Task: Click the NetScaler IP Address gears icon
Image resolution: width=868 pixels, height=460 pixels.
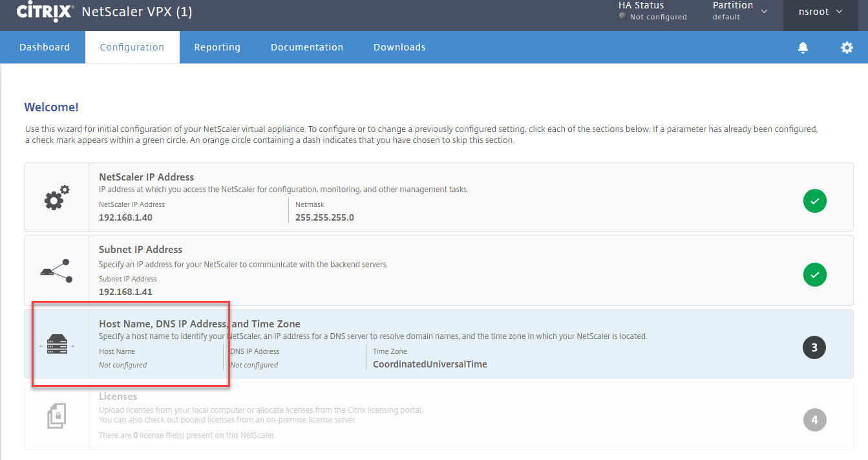Action: click(57, 197)
